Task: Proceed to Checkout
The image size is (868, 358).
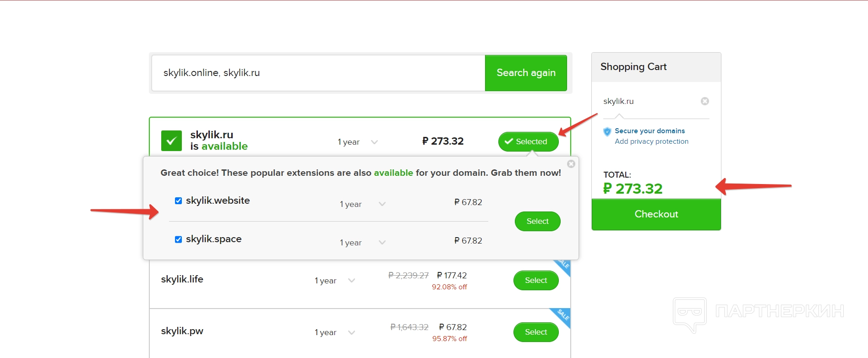Action: coord(656,214)
